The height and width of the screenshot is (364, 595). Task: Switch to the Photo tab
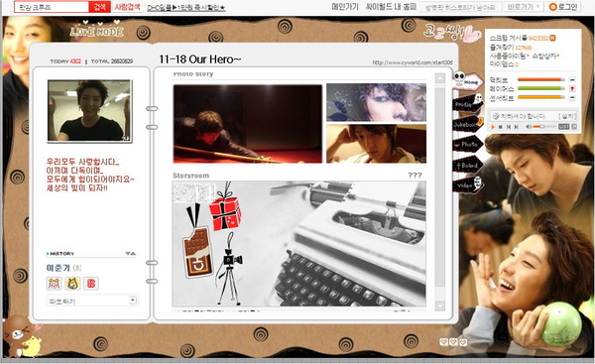[468, 144]
